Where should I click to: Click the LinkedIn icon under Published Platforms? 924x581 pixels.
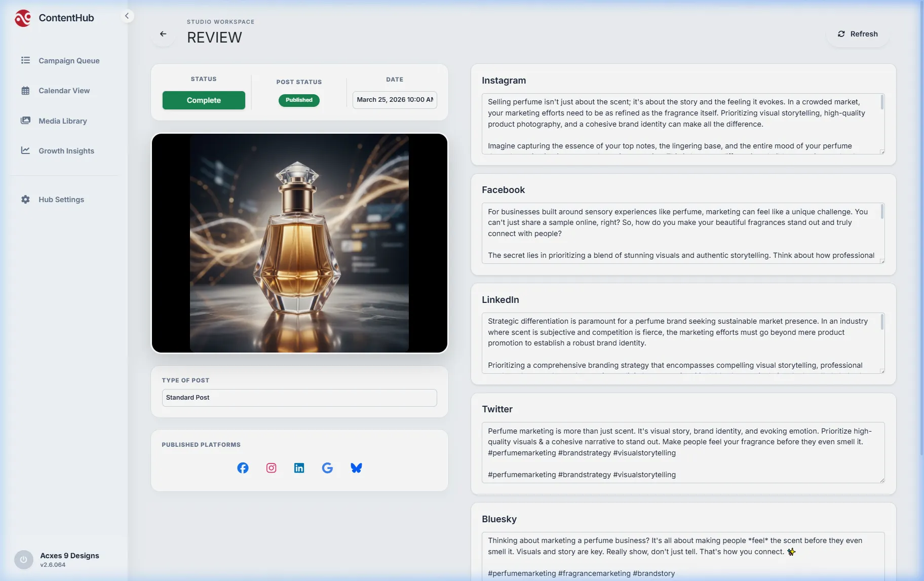(299, 468)
